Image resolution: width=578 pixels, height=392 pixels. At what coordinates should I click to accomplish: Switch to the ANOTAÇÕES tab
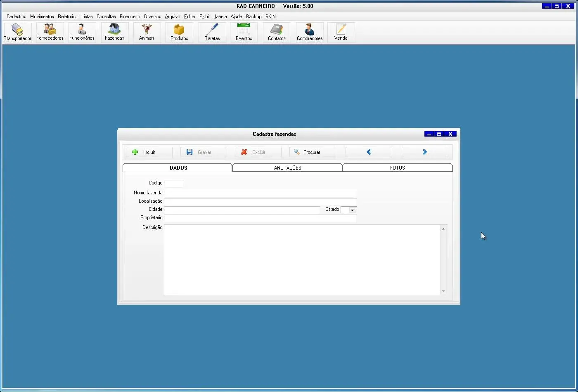click(x=287, y=168)
